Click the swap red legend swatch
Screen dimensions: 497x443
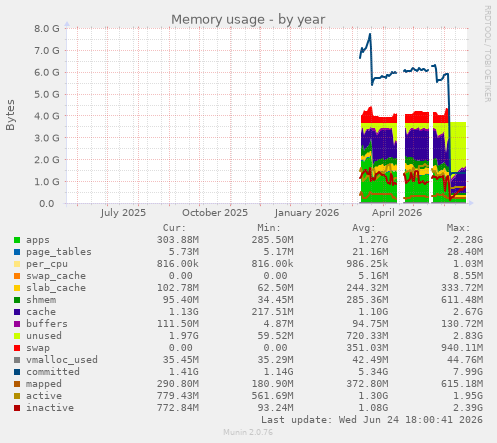pos(17,348)
